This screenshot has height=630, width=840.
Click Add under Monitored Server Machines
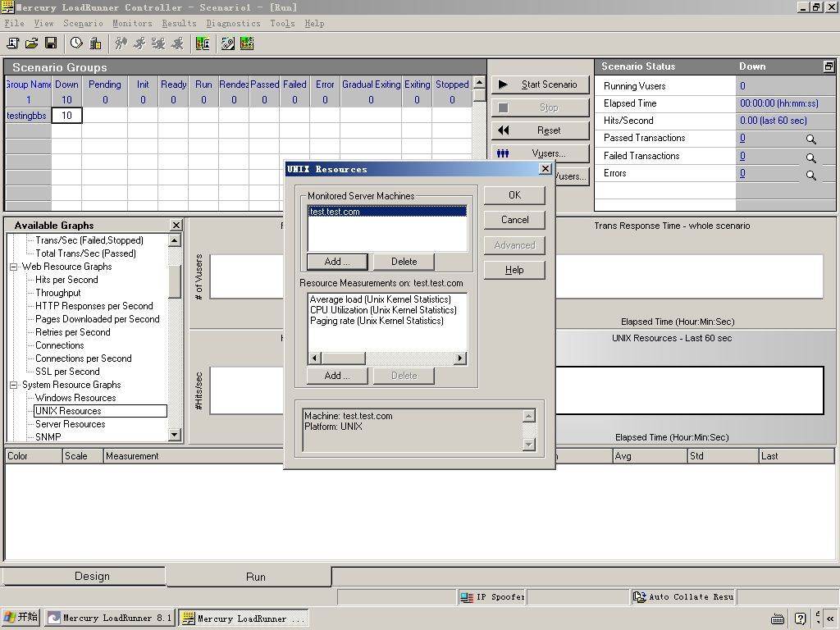[x=337, y=262]
